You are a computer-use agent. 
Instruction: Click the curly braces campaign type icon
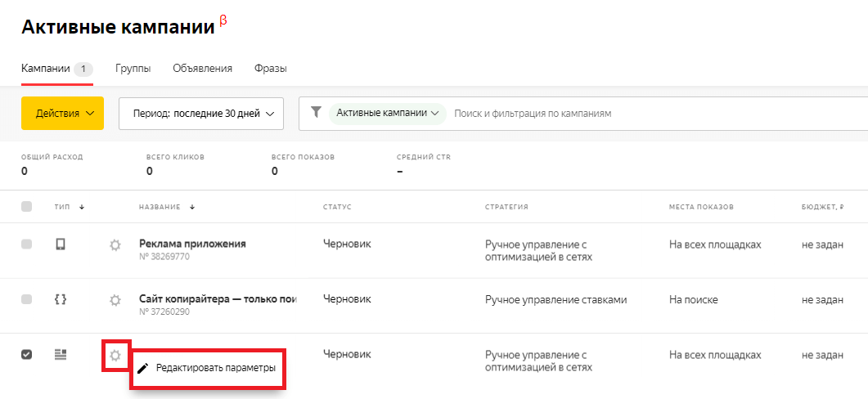point(60,299)
